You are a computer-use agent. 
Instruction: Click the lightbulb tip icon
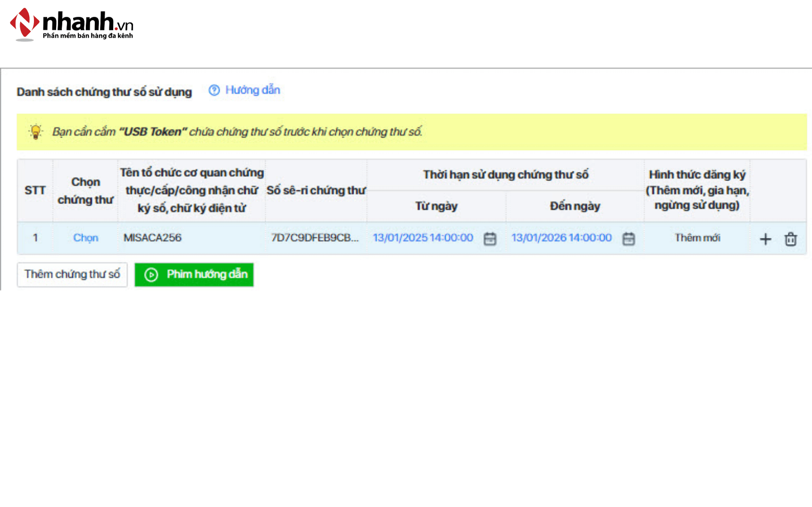pyautogui.click(x=36, y=132)
